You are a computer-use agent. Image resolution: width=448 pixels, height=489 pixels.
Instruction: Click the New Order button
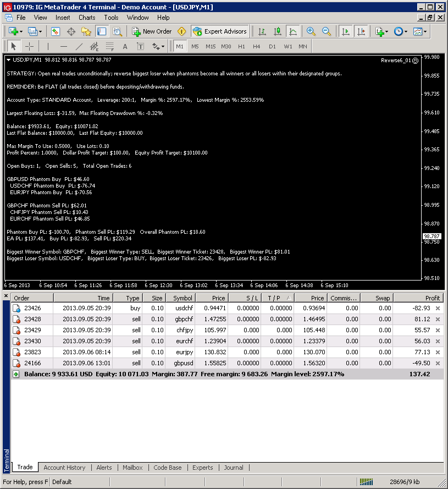[x=152, y=31]
